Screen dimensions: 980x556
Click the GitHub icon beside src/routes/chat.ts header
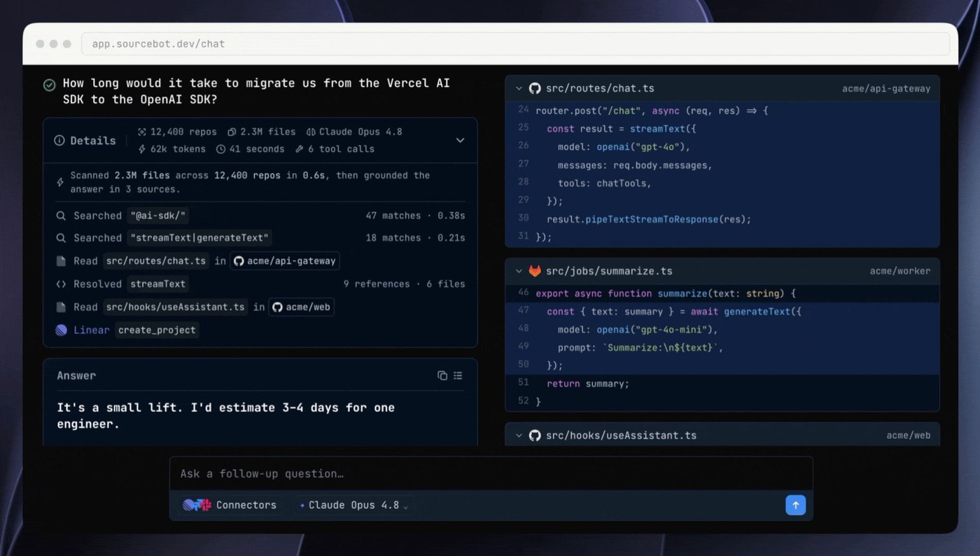tap(535, 88)
